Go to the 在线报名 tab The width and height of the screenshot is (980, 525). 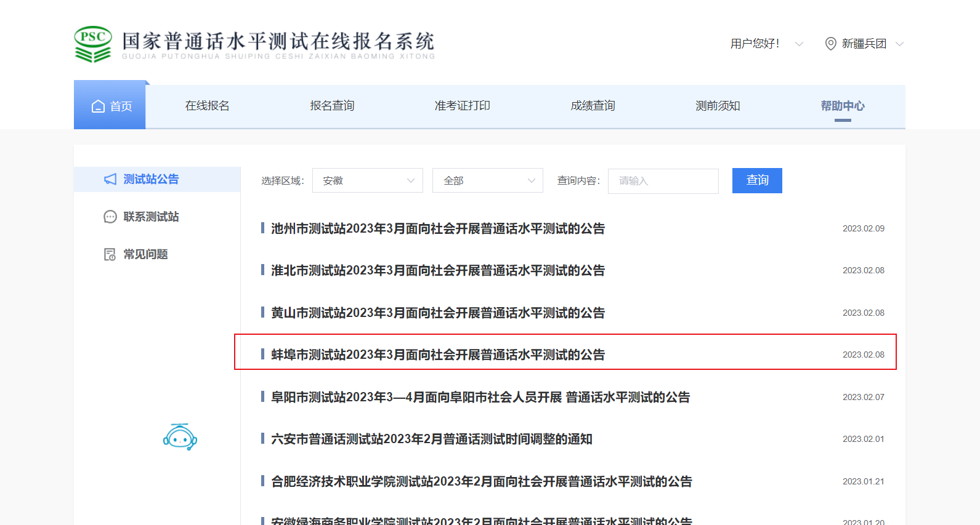207,106
